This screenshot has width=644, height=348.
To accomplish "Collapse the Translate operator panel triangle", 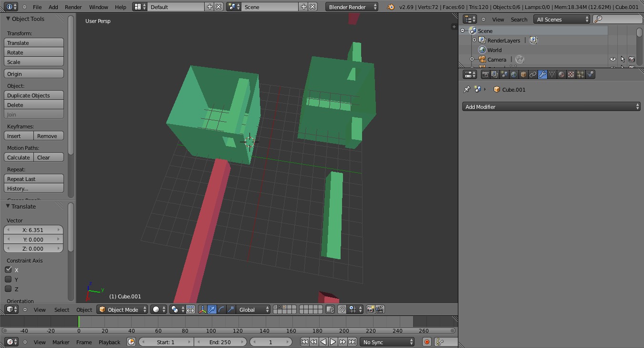I will (8, 206).
